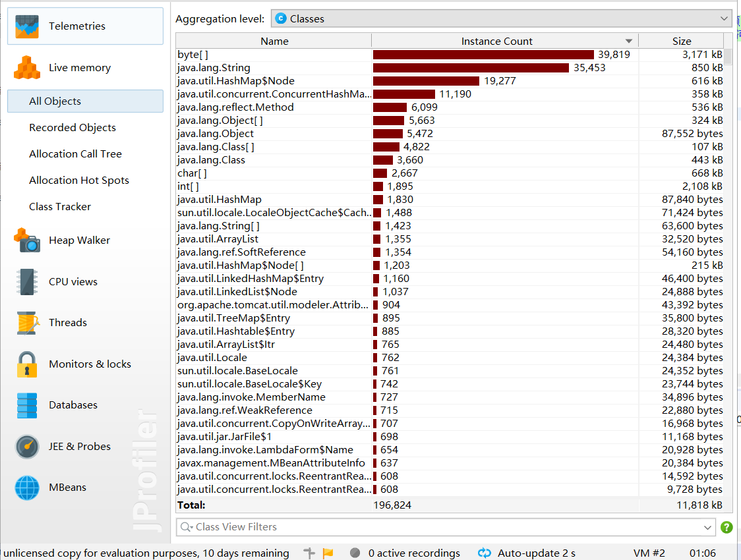This screenshot has height=560, width=741.
Task: Select java.util.Locale row
Action: tap(450, 358)
